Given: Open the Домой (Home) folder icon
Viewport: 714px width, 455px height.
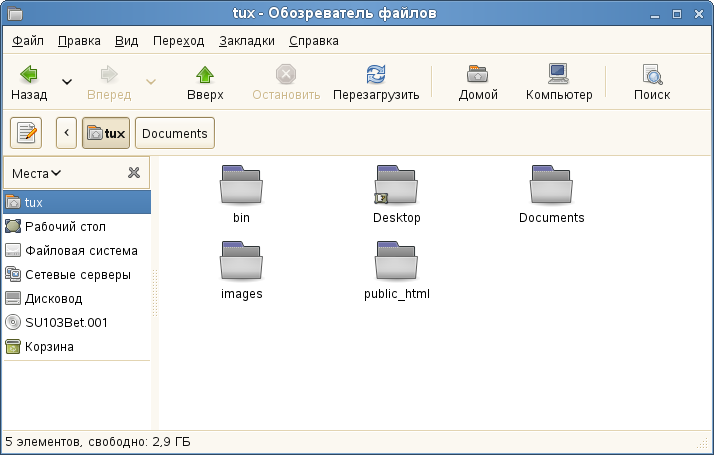Looking at the screenshot, I should coord(478,75).
